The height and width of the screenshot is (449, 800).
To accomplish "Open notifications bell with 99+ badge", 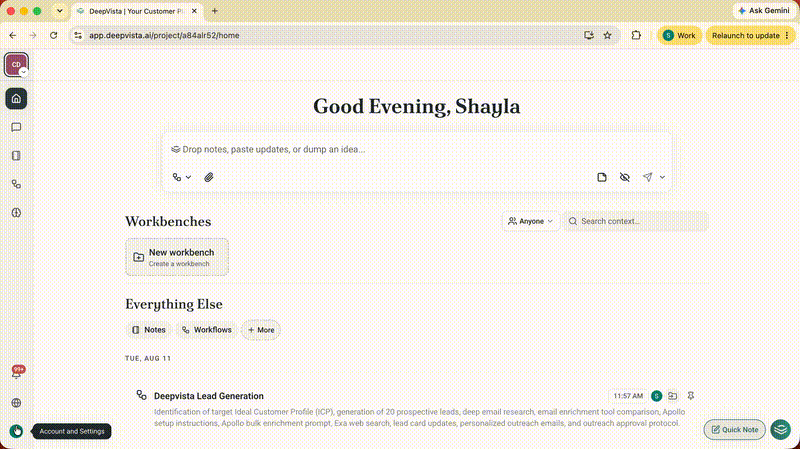I will point(17,373).
